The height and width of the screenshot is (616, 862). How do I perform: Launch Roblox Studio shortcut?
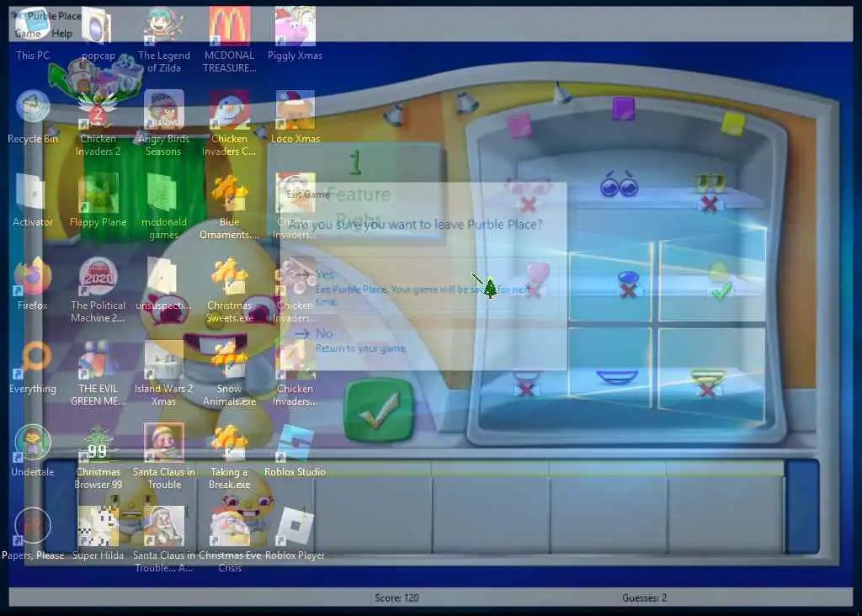tap(295, 450)
